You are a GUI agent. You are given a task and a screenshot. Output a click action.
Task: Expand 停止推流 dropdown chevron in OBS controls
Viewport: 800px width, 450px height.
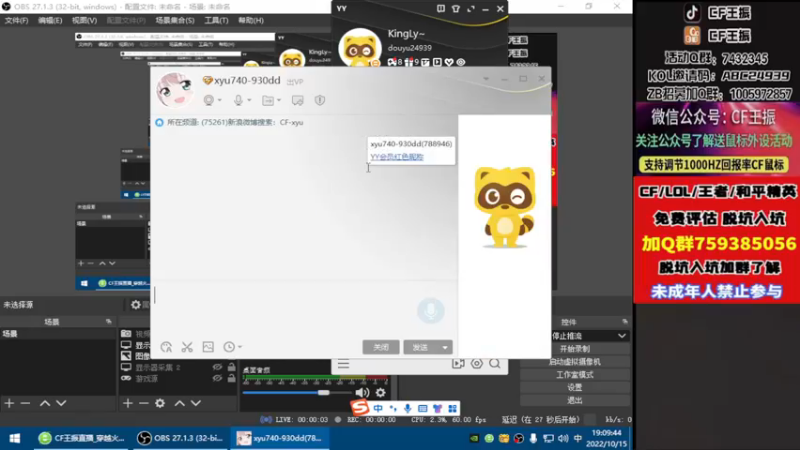[x=622, y=336]
